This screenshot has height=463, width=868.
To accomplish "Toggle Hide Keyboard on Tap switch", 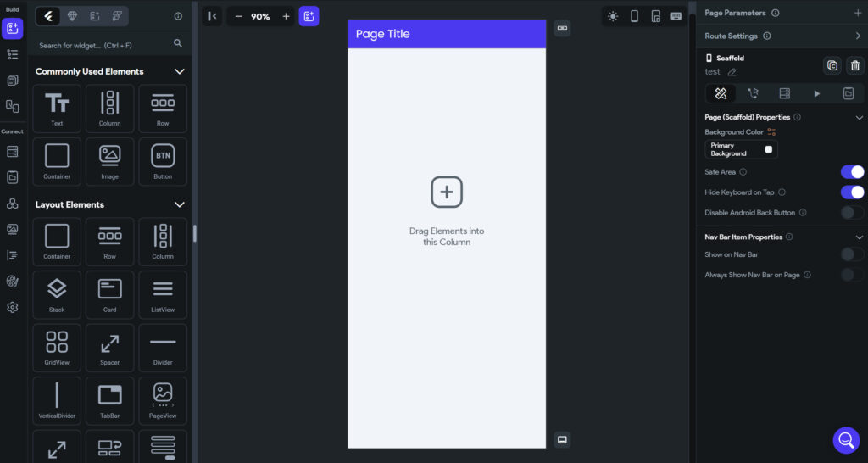I will click(852, 192).
